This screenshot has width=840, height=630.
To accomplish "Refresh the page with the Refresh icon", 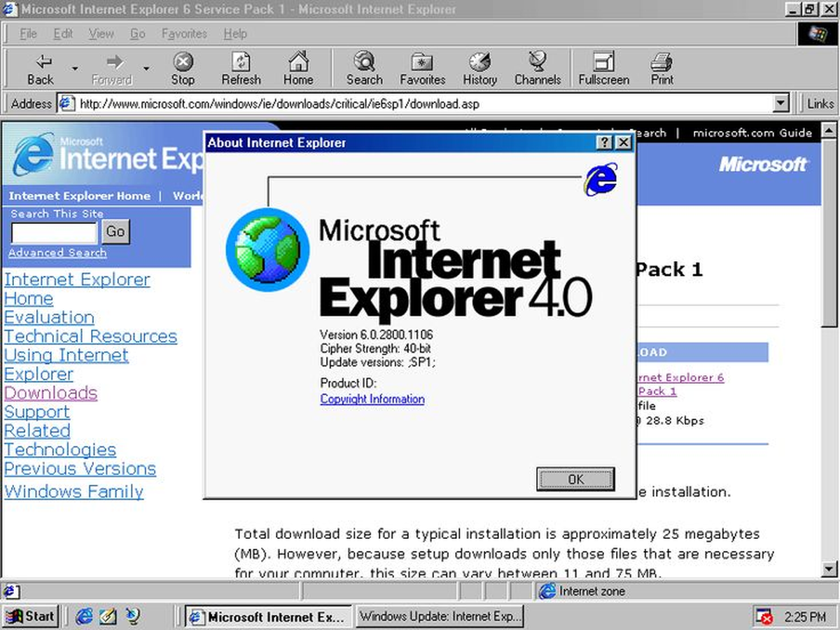I will [241, 62].
